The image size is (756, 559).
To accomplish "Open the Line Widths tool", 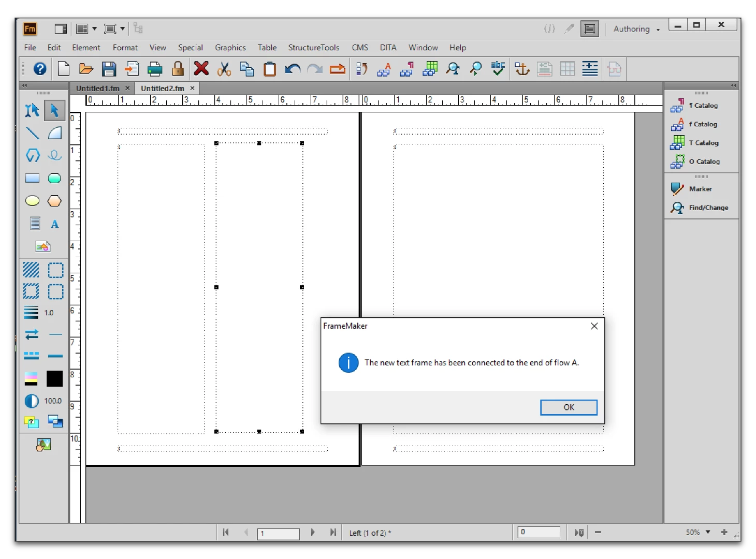I will click(31, 312).
